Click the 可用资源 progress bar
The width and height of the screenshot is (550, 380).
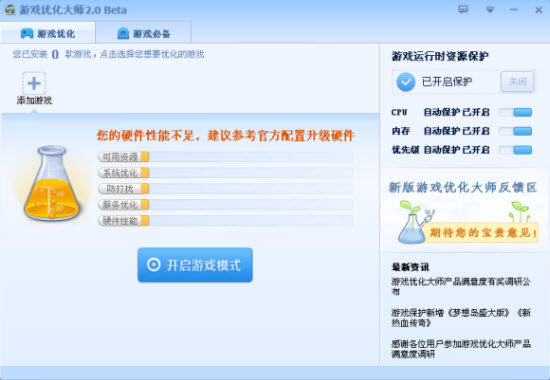click(226, 157)
